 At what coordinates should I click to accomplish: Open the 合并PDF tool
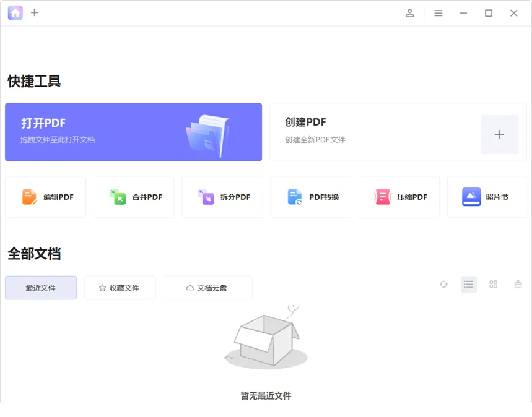pyautogui.click(x=134, y=197)
